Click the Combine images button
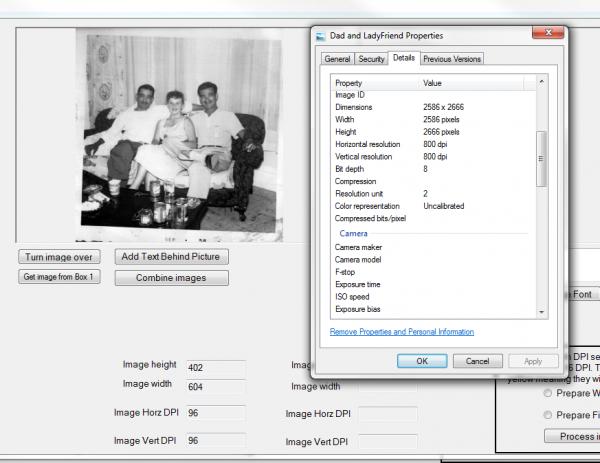This screenshot has width=600, height=463. (x=171, y=278)
